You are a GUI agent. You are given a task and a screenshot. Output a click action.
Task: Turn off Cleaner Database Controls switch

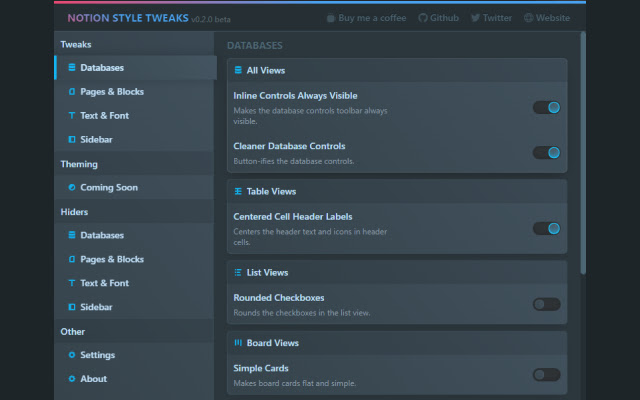[x=547, y=153]
